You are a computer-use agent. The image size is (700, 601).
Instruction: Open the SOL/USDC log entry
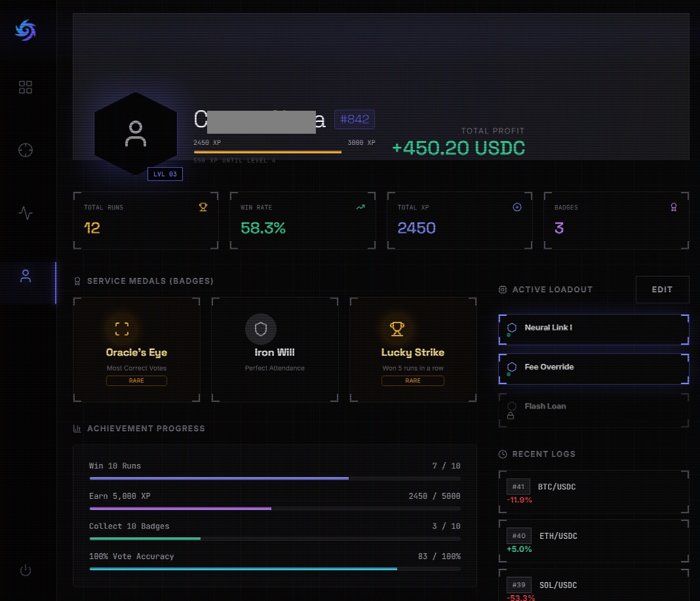tap(594, 585)
